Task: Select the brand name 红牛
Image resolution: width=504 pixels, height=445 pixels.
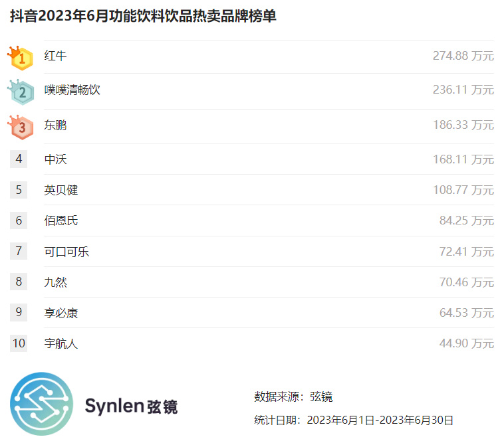Action: 55,56
